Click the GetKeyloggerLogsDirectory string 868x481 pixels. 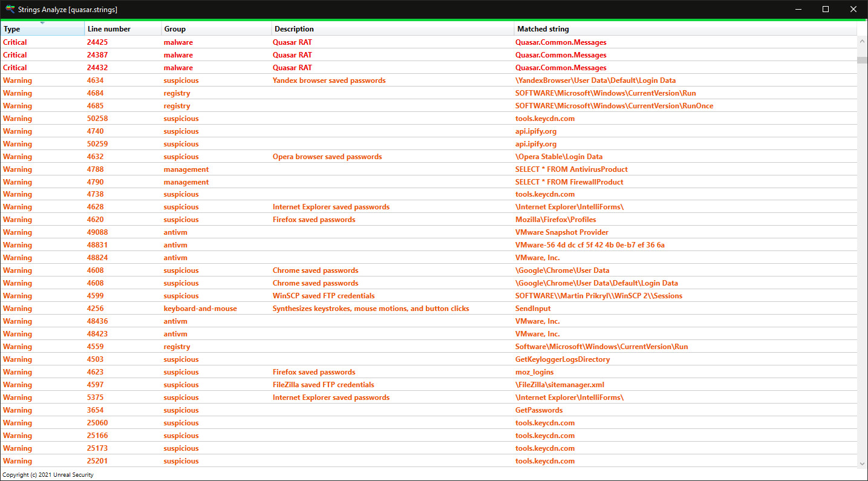[563, 359]
